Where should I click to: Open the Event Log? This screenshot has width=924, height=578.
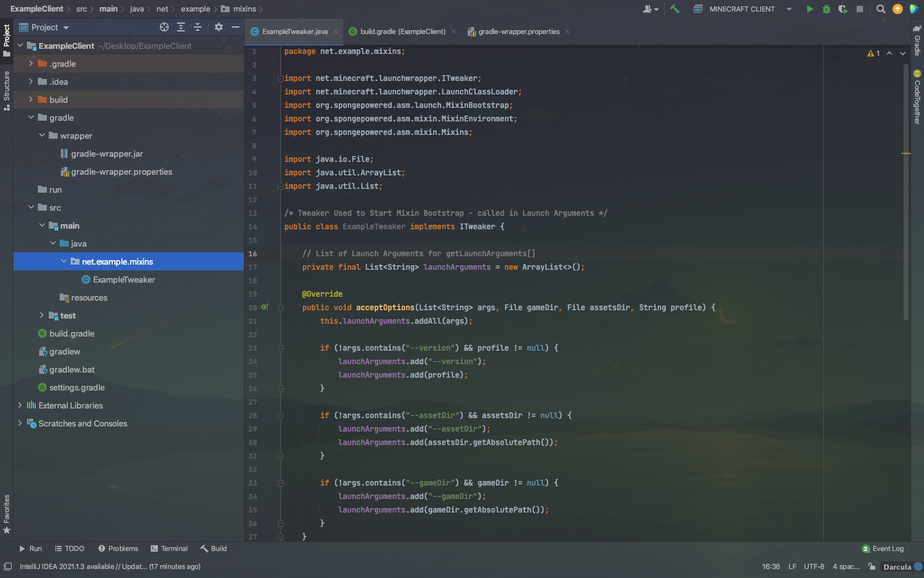tap(883, 548)
